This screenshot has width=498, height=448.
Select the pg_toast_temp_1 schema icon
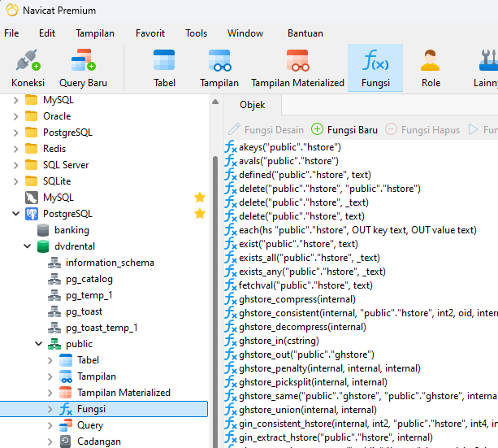tap(54, 328)
